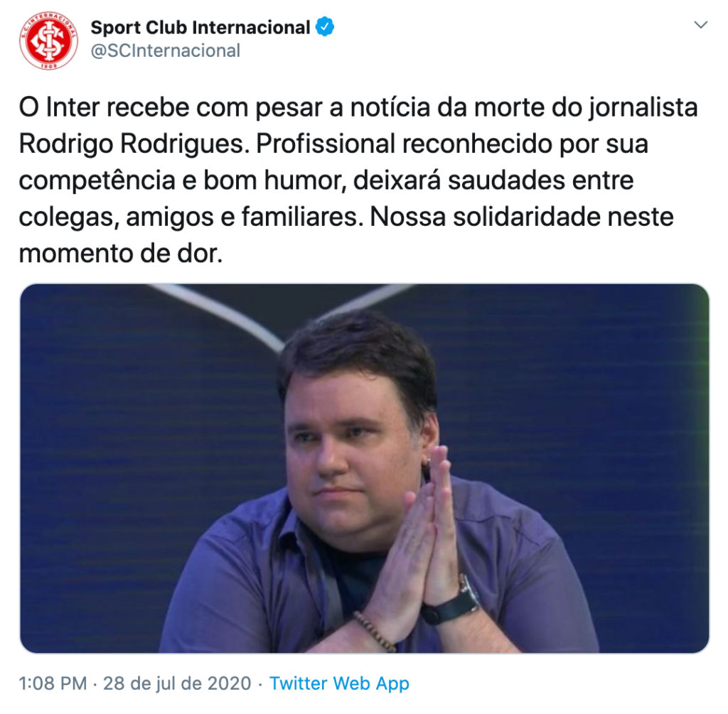Open the Sport Club Internacional crest avatar

(x=48, y=40)
